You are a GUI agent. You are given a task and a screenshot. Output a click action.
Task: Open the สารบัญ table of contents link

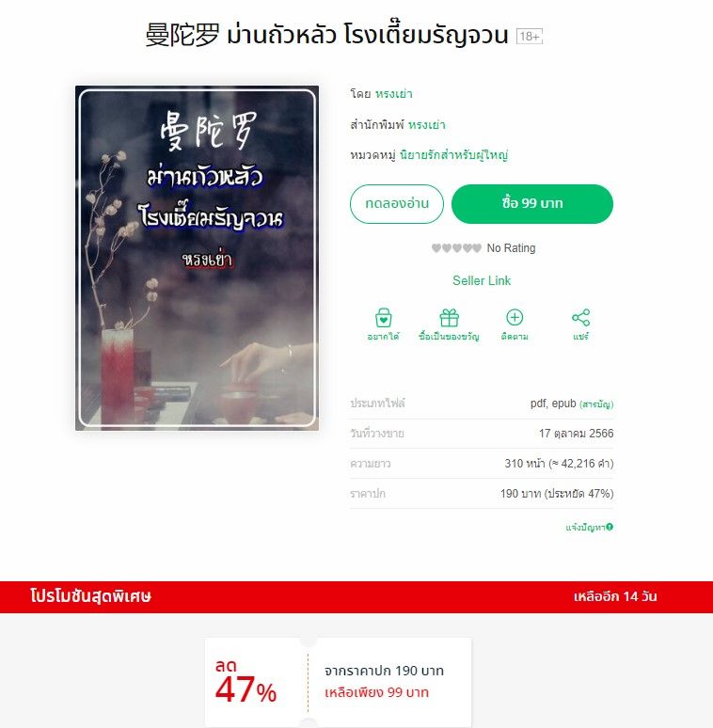coord(596,404)
